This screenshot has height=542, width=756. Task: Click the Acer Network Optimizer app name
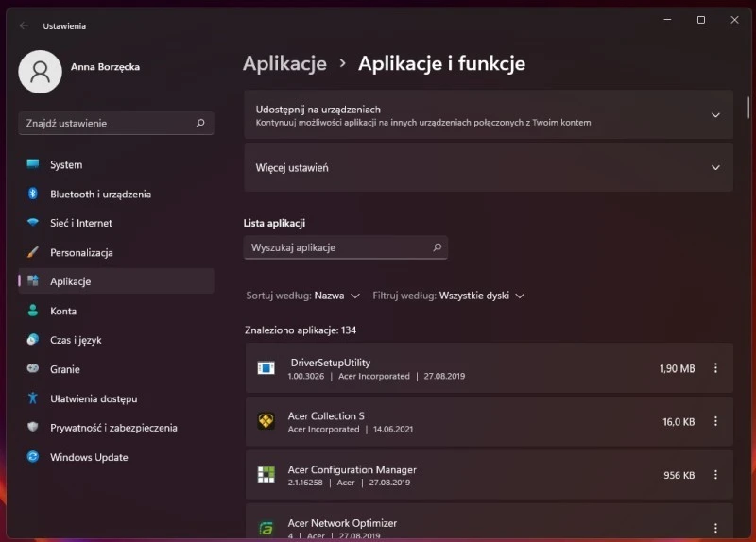pos(342,523)
